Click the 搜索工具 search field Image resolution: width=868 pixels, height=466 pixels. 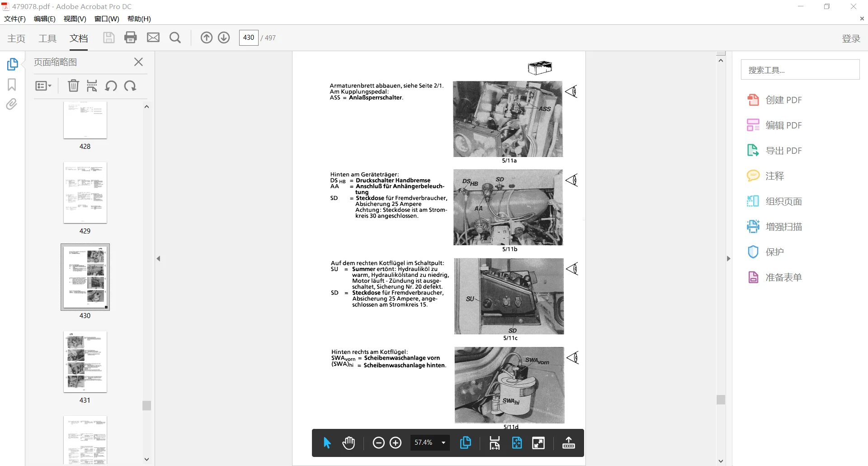click(x=800, y=70)
